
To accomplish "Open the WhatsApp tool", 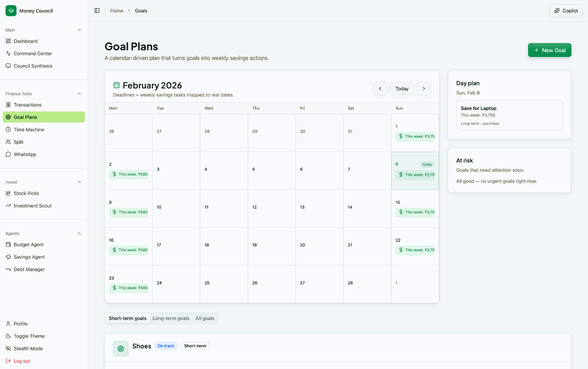I will [x=25, y=155].
